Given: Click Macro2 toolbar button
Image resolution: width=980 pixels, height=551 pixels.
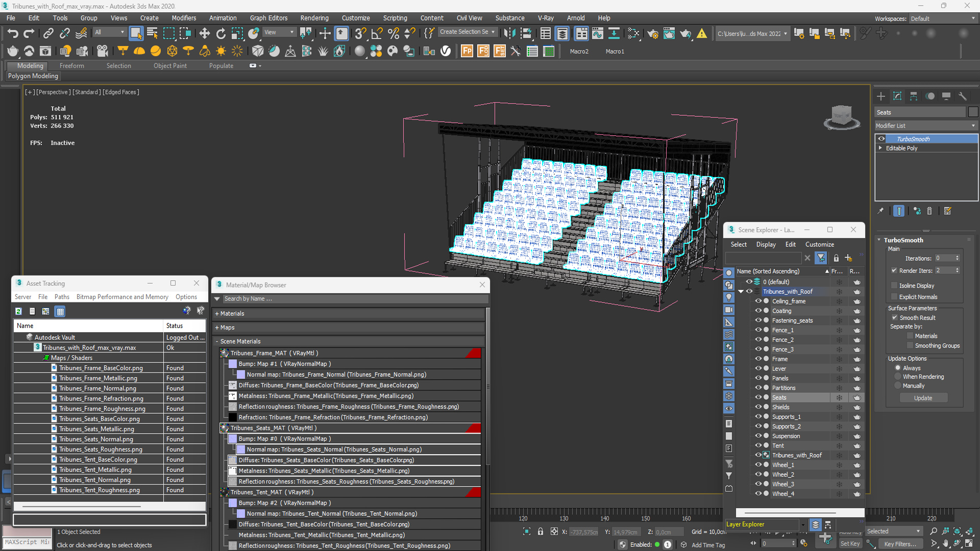Looking at the screenshot, I should [x=579, y=52].
